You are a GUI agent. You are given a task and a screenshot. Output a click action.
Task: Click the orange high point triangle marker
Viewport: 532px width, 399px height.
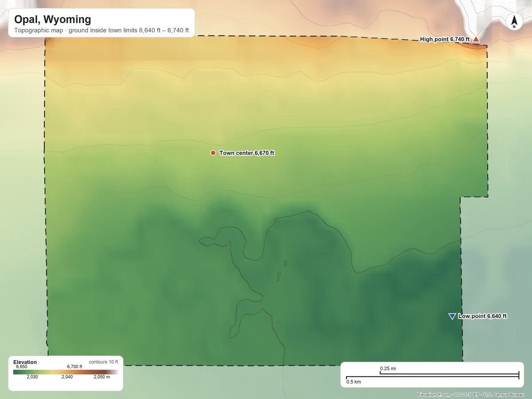tap(476, 39)
